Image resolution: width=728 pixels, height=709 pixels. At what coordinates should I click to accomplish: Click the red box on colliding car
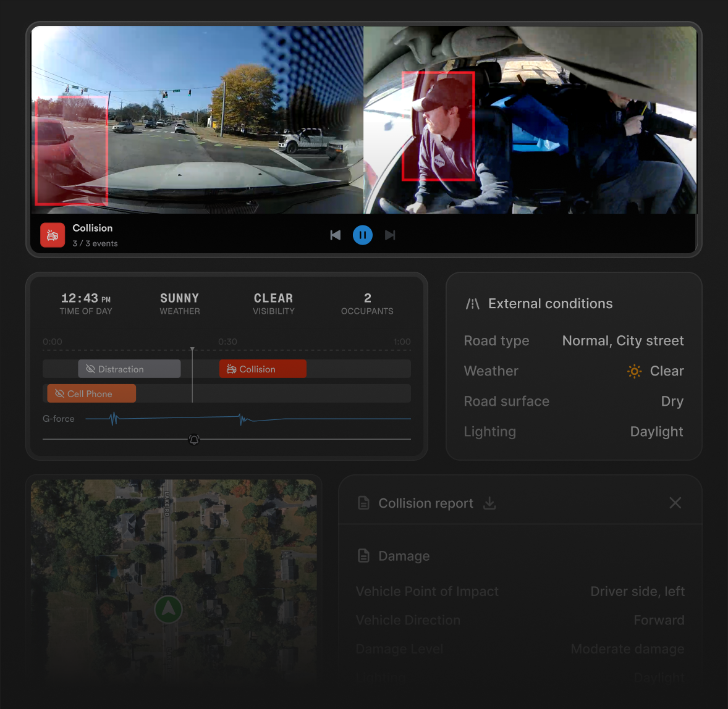(x=72, y=150)
